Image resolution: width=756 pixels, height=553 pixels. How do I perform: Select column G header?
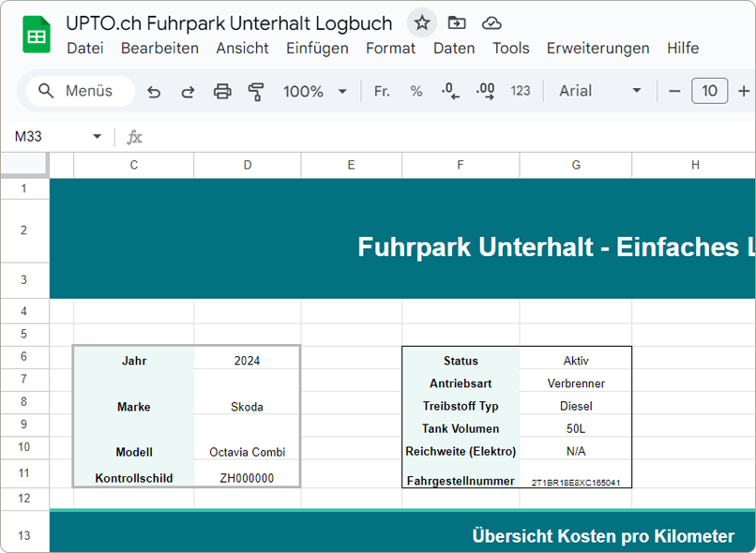(x=576, y=165)
